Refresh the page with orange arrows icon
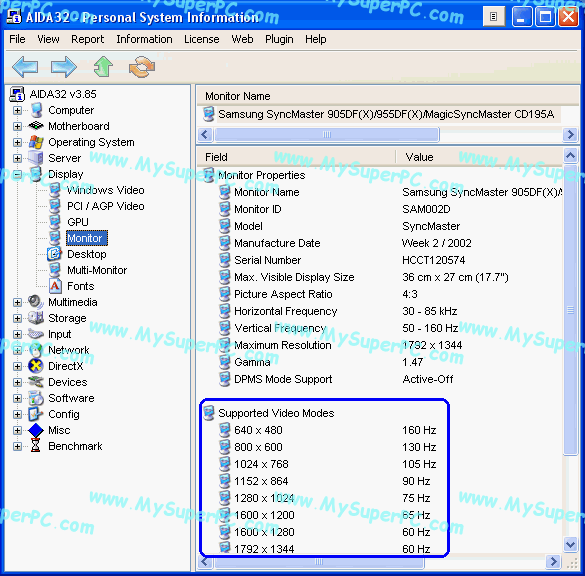The image size is (585, 576). coord(142,67)
